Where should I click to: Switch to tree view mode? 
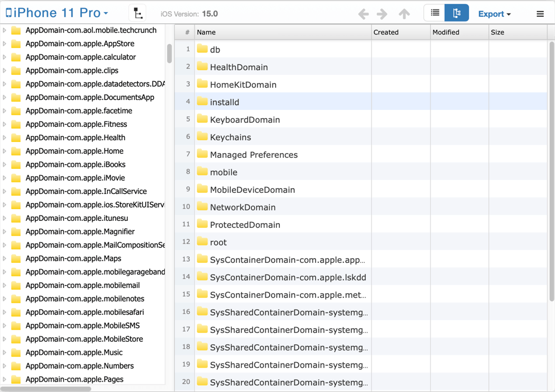457,13
